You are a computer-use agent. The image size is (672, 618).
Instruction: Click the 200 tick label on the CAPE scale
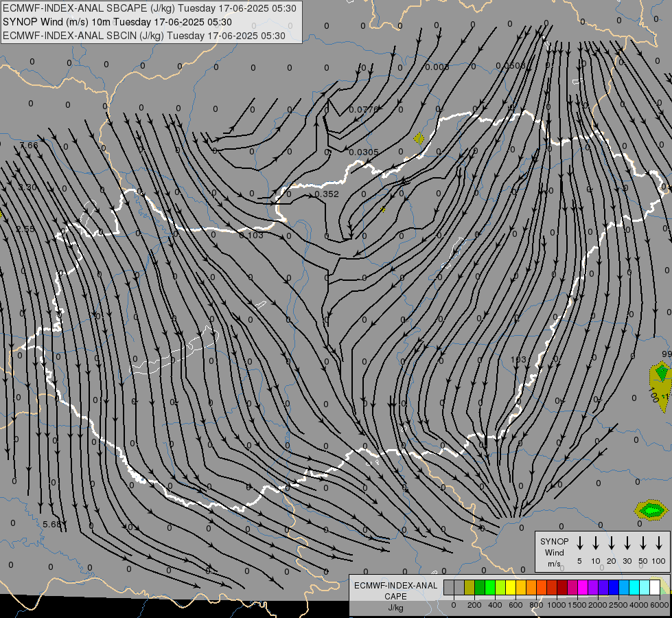[474, 605]
